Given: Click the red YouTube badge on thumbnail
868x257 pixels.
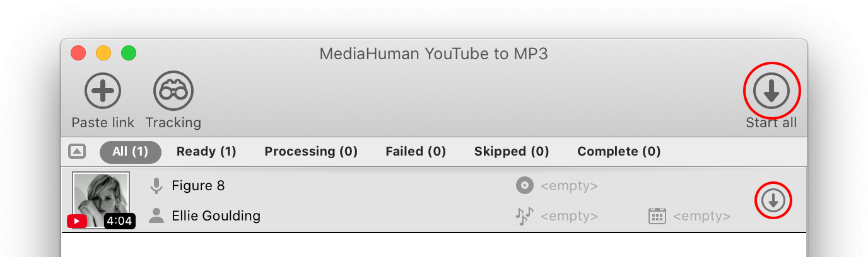Looking at the screenshot, I should click(x=77, y=221).
